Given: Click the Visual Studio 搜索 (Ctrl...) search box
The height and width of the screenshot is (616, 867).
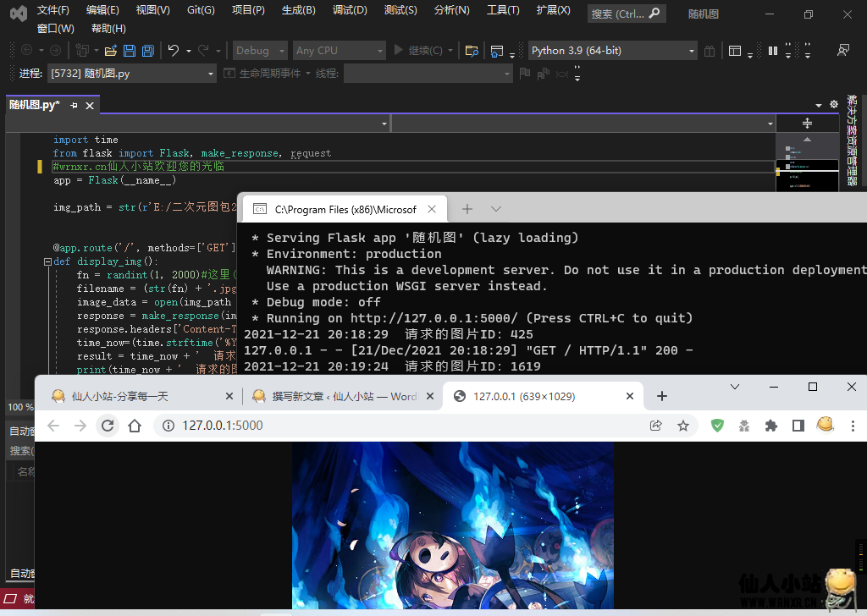Looking at the screenshot, I should click(x=626, y=14).
